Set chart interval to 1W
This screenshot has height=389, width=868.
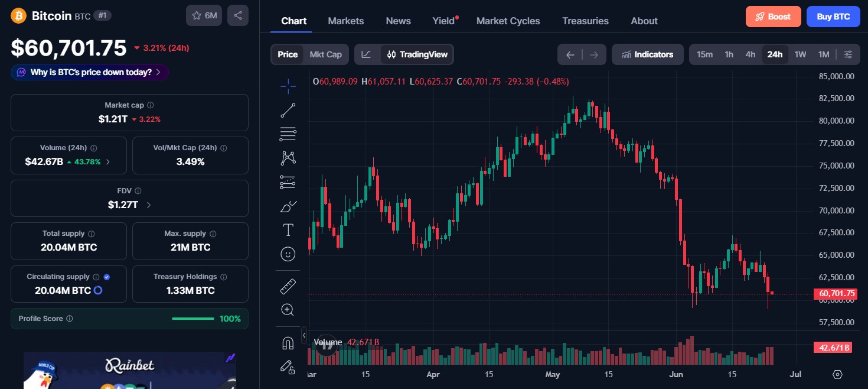pos(800,54)
